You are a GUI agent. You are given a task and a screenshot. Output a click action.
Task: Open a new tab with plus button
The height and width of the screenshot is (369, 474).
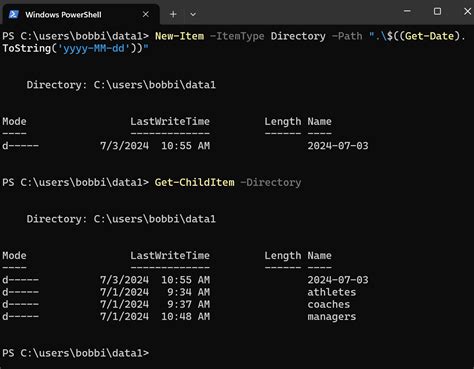click(x=173, y=14)
